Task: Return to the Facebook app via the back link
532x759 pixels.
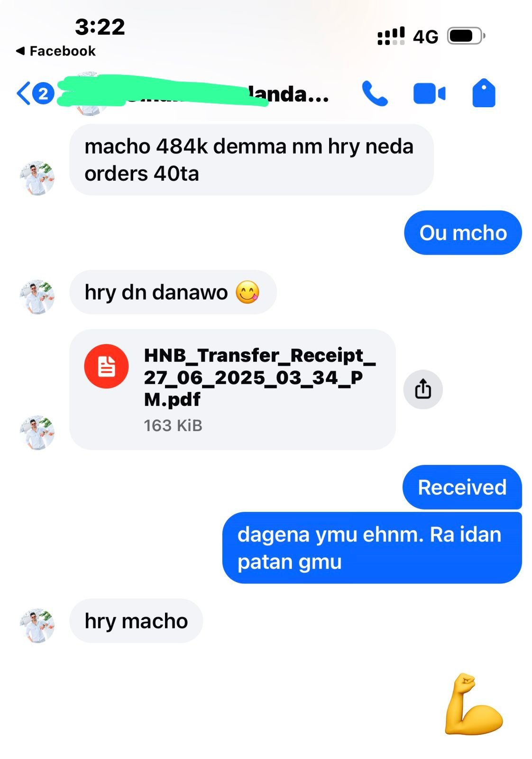Action: tap(55, 51)
